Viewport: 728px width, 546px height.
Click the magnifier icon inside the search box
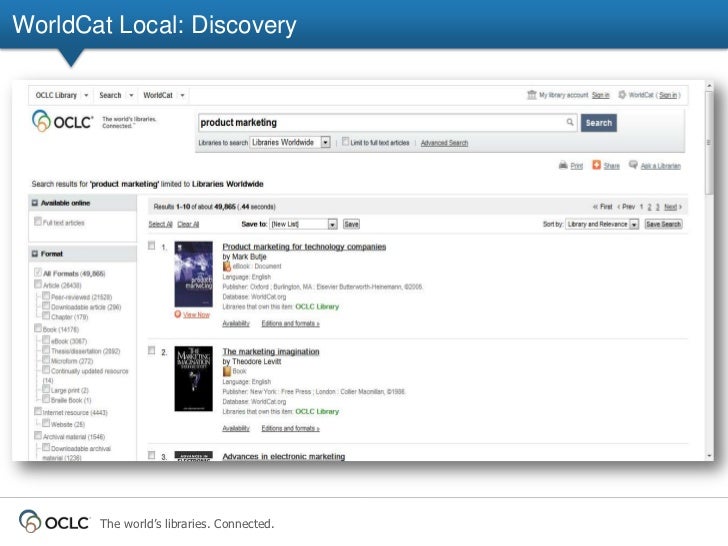click(x=570, y=123)
